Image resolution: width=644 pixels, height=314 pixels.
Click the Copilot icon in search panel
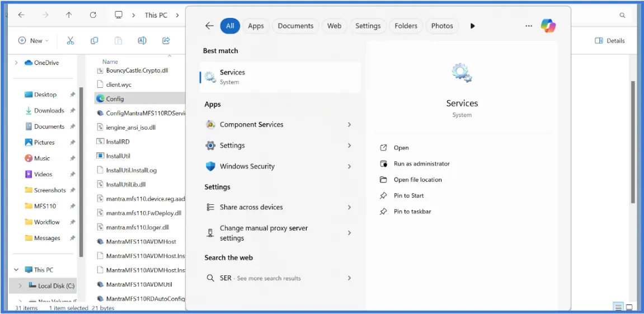point(548,26)
